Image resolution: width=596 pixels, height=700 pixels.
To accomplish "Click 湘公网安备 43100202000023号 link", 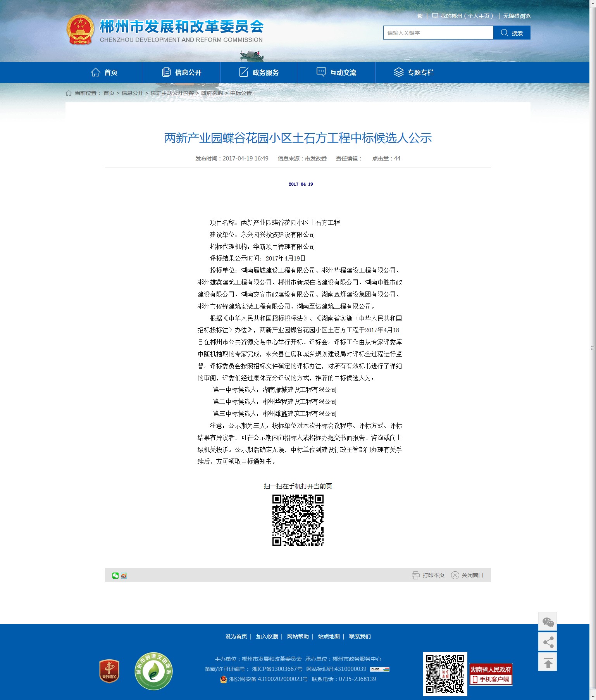I will click(x=268, y=679).
